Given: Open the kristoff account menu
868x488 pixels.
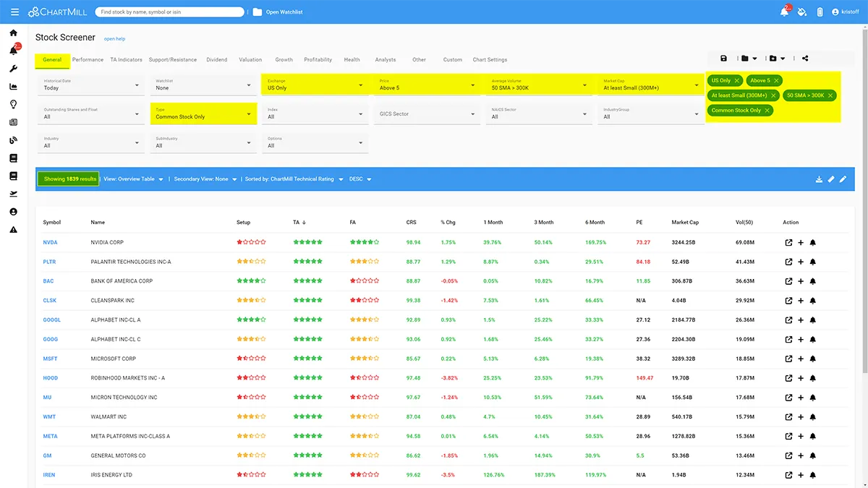Looking at the screenshot, I should (x=845, y=12).
